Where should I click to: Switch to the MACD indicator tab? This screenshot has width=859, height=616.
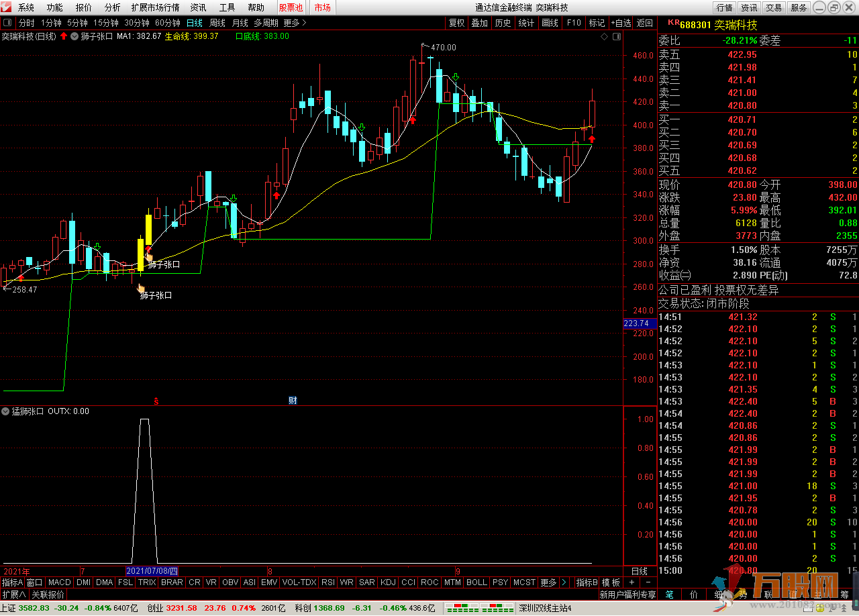(59, 582)
